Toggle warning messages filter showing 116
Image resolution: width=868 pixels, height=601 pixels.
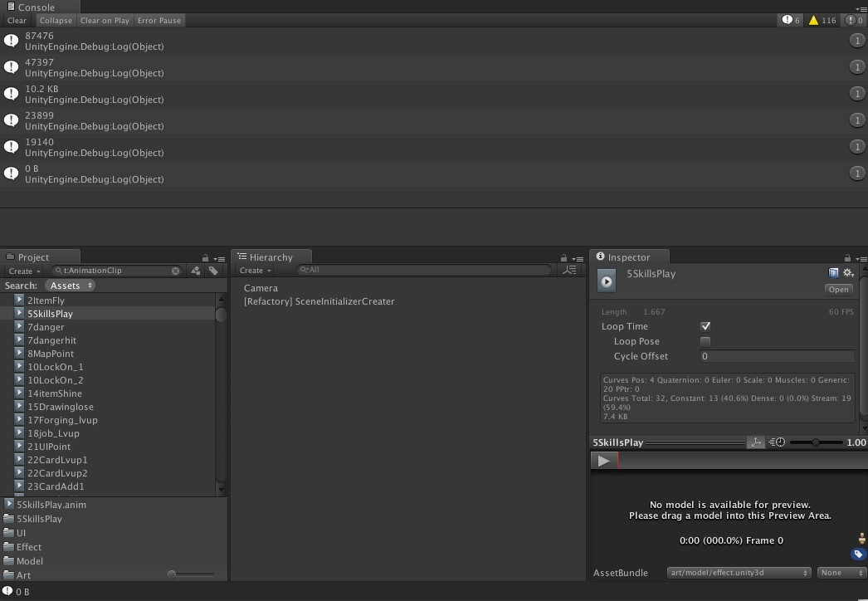coord(822,20)
